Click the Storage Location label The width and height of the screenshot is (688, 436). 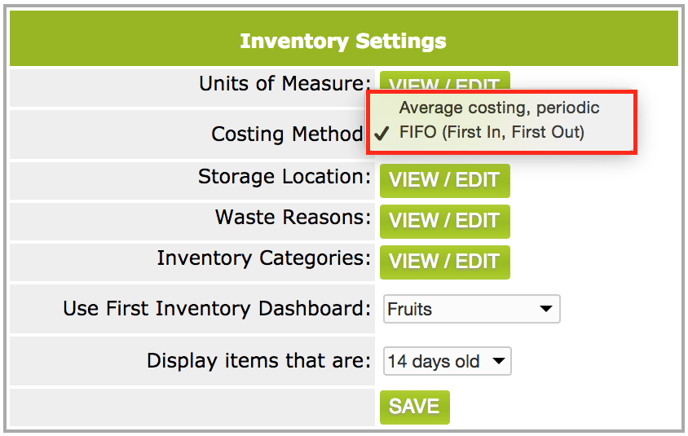tap(284, 177)
